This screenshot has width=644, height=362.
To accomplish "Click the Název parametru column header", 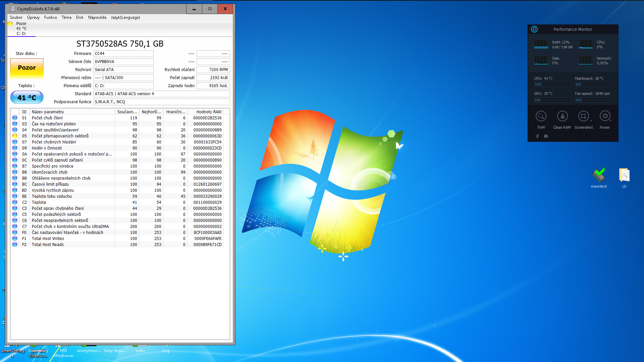I will pos(72,112).
